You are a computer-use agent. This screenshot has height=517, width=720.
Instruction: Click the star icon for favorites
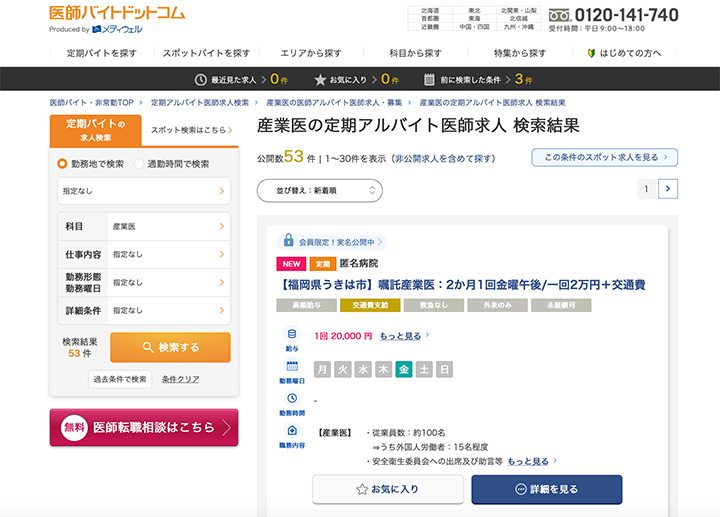(320, 79)
